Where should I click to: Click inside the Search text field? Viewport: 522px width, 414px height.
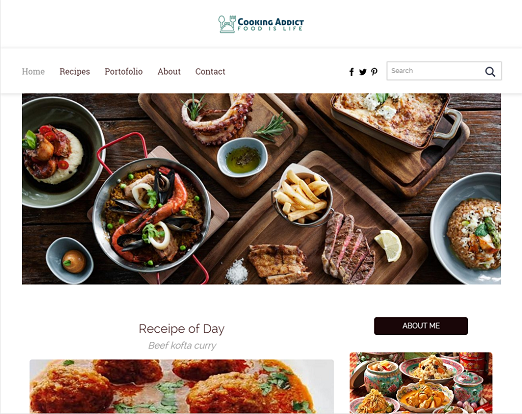coord(435,71)
